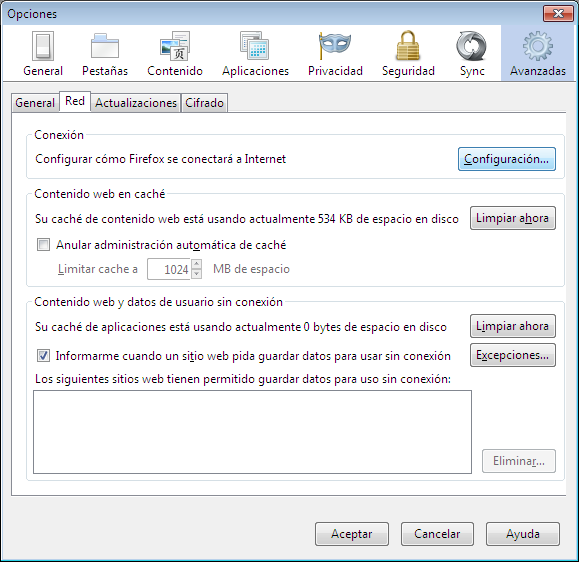Select the Privacidad mask icon

335,46
